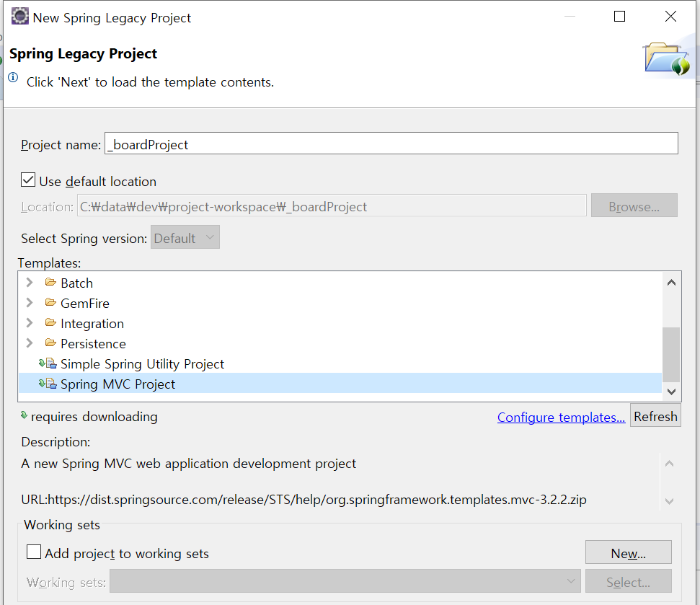Image resolution: width=700 pixels, height=605 pixels.
Task: Click the Eclipse icon in the title bar
Action: pyautogui.click(x=19, y=17)
